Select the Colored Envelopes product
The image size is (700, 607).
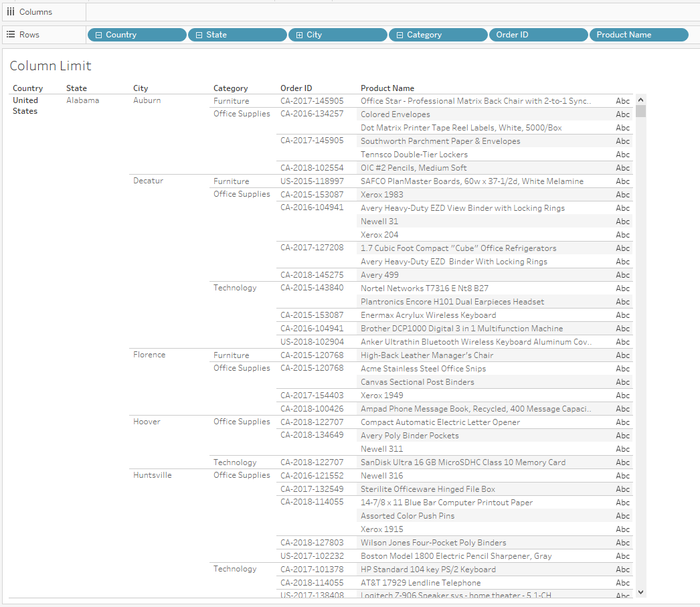pyautogui.click(x=395, y=114)
